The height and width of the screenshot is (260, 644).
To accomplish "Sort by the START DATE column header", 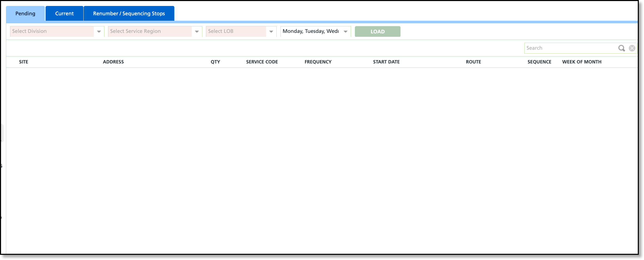I will click(x=386, y=62).
